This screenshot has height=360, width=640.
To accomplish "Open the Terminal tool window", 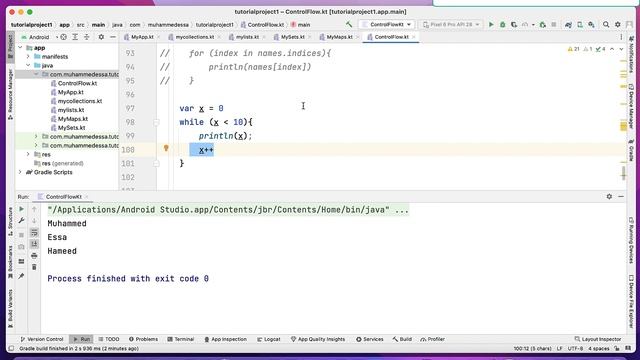I will click(180, 339).
